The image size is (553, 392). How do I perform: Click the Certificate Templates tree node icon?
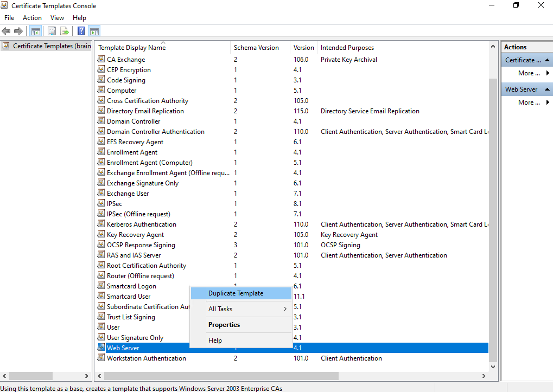[6, 46]
